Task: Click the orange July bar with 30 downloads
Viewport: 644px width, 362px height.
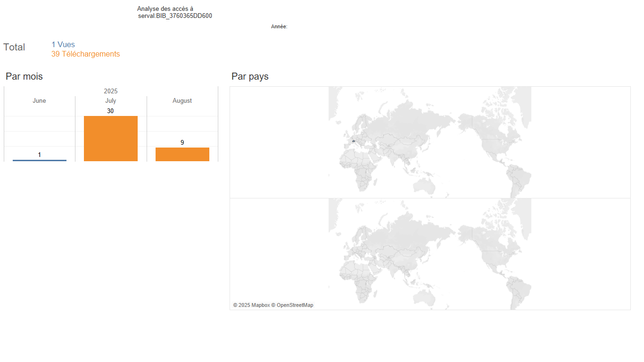Action: 111,139
